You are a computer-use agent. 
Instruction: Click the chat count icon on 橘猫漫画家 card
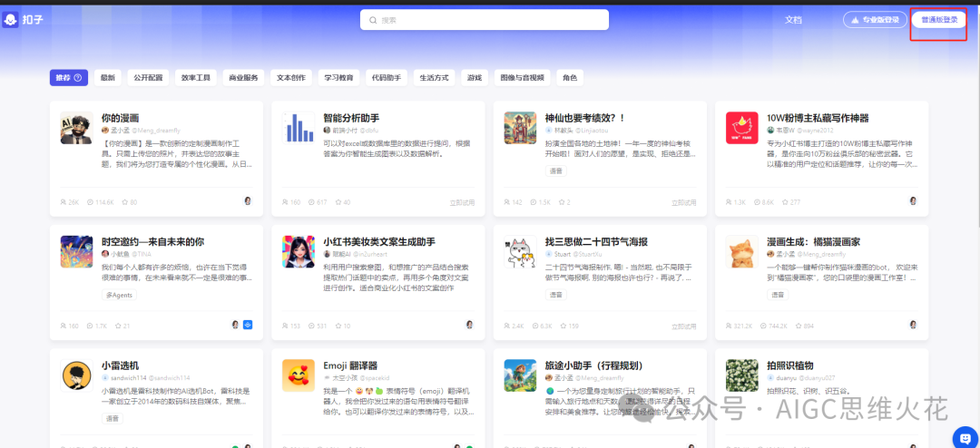764,326
